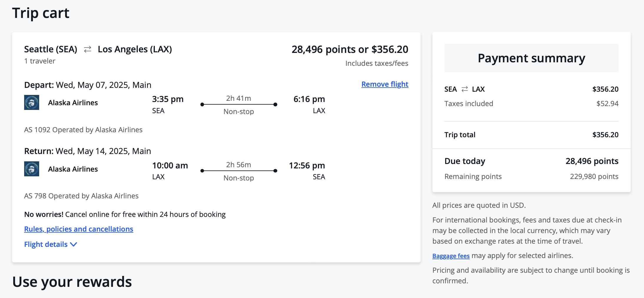Open Rules, policies and cancellations link
644x298 pixels.
click(x=79, y=229)
